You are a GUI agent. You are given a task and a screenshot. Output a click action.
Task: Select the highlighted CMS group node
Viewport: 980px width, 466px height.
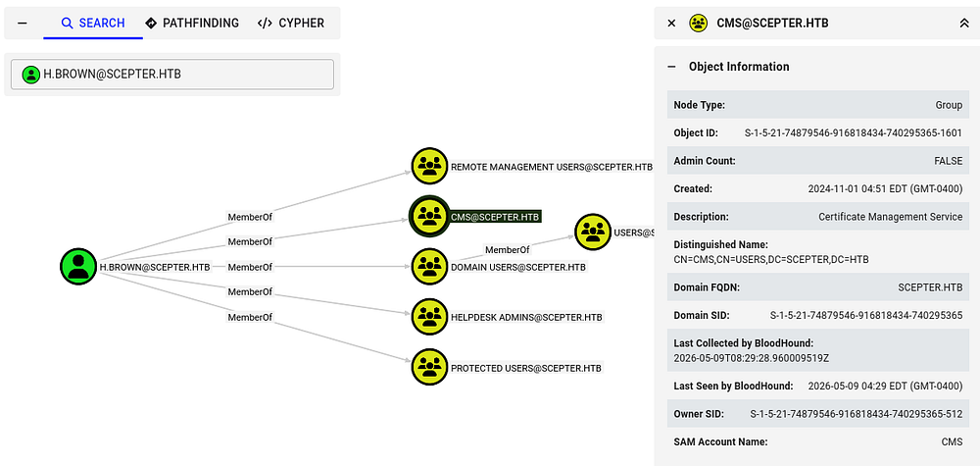tap(429, 217)
